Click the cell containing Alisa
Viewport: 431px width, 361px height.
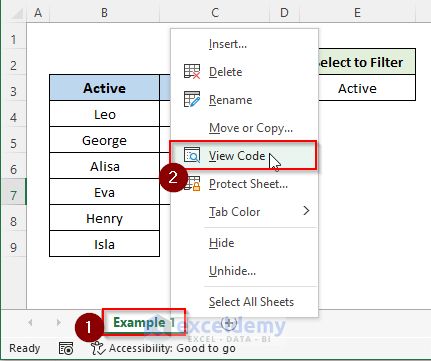tap(104, 166)
